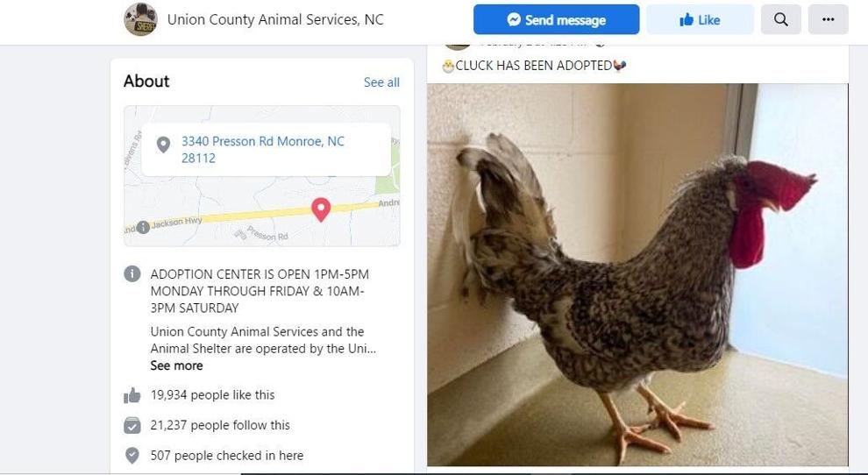Click the Union County Animal Services, NC page title
Image resolution: width=868 pixels, height=475 pixels.
275,19
